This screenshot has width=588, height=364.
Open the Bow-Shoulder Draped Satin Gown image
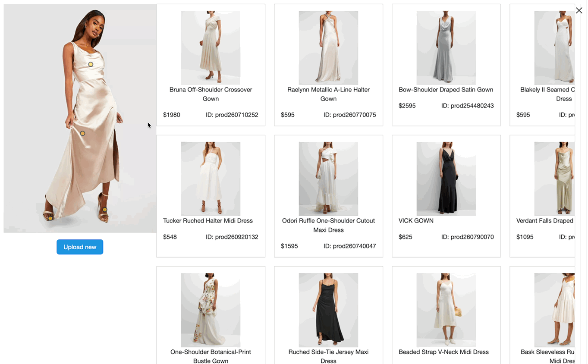click(446, 47)
